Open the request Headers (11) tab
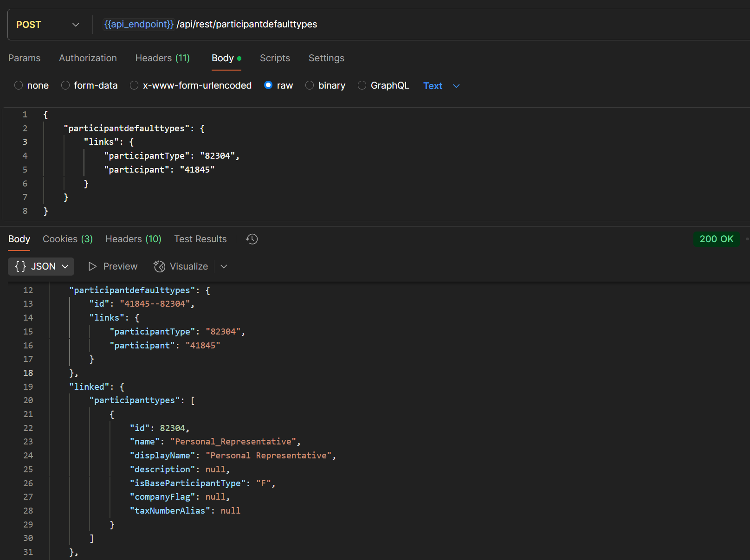750x560 pixels. pyautogui.click(x=162, y=58)
